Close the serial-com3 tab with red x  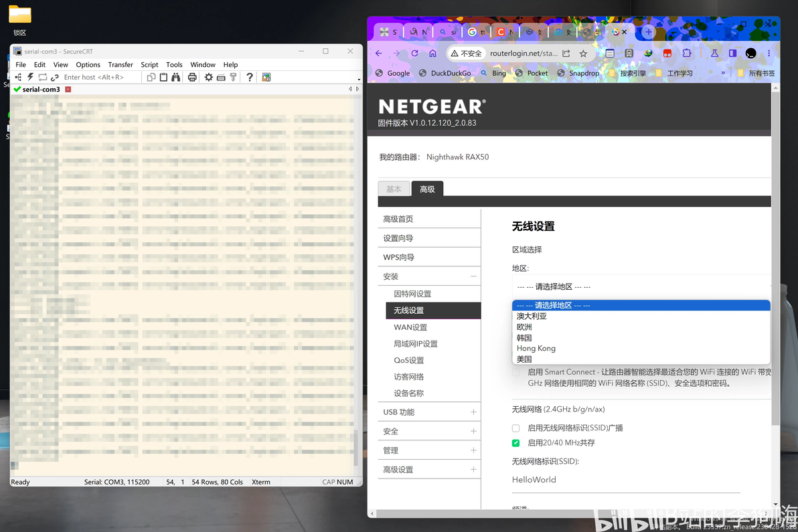click(x=68, y=90)
